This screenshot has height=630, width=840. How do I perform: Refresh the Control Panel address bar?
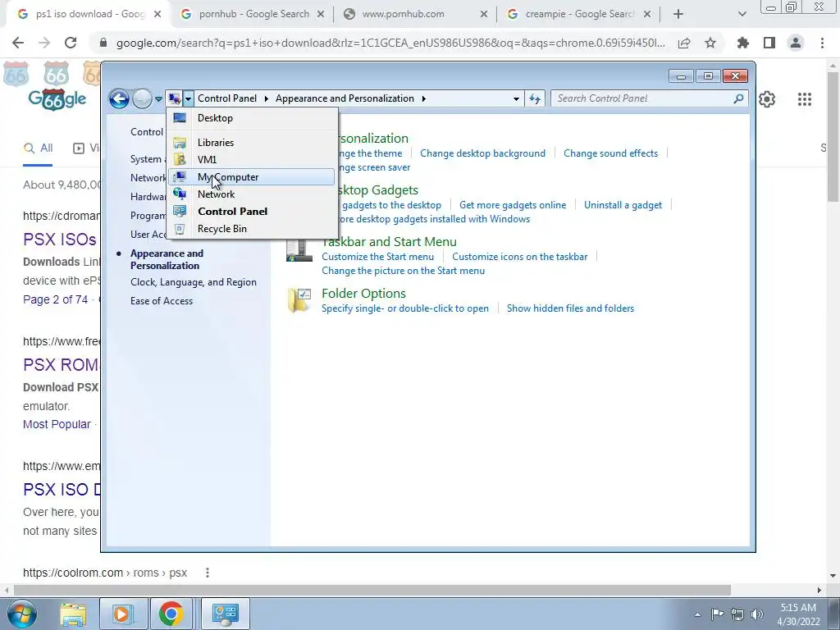(535, 98)
